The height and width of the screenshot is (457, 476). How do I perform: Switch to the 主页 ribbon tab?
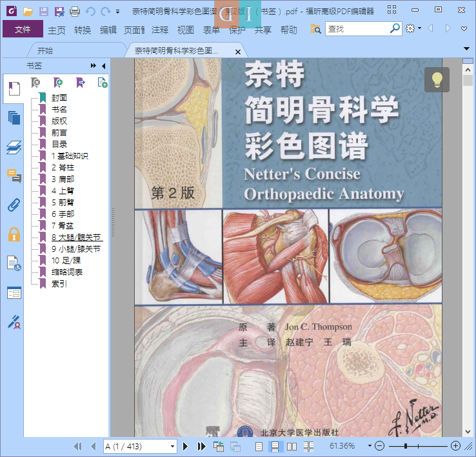click(x=57, y=30)
